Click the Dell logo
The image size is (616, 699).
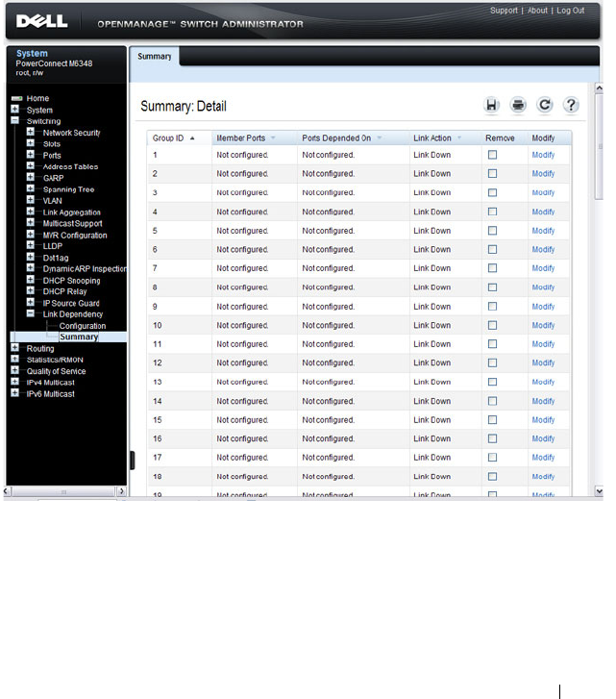click(42, 21)
